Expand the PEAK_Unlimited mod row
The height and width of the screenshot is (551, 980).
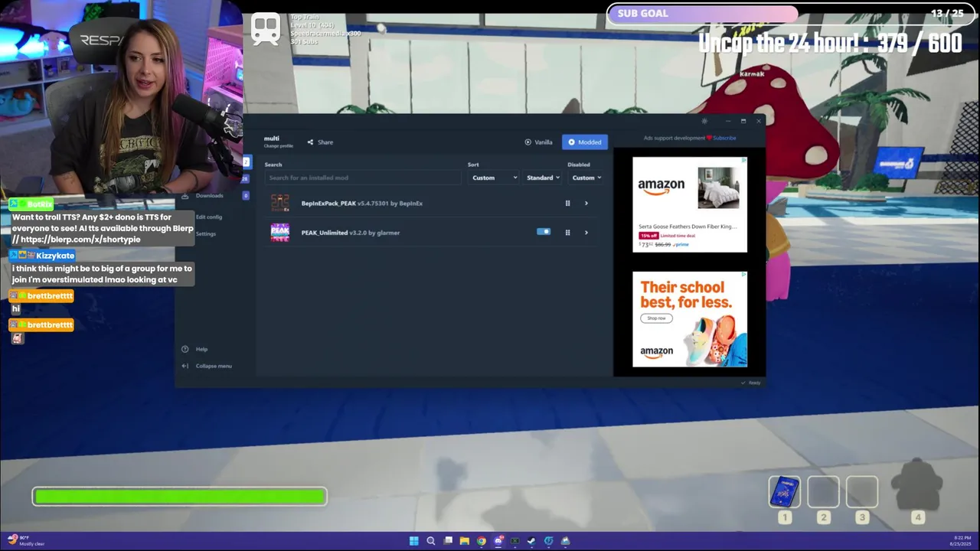586,233
